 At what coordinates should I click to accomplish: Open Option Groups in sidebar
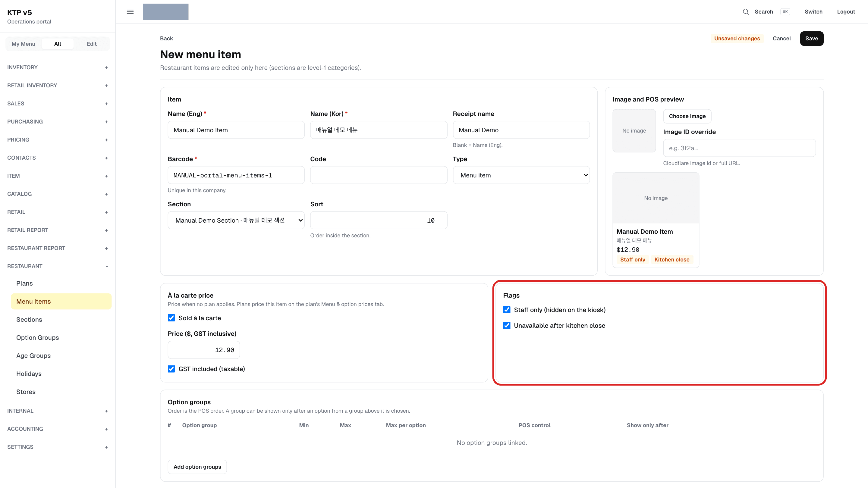(x=61, y=338)
